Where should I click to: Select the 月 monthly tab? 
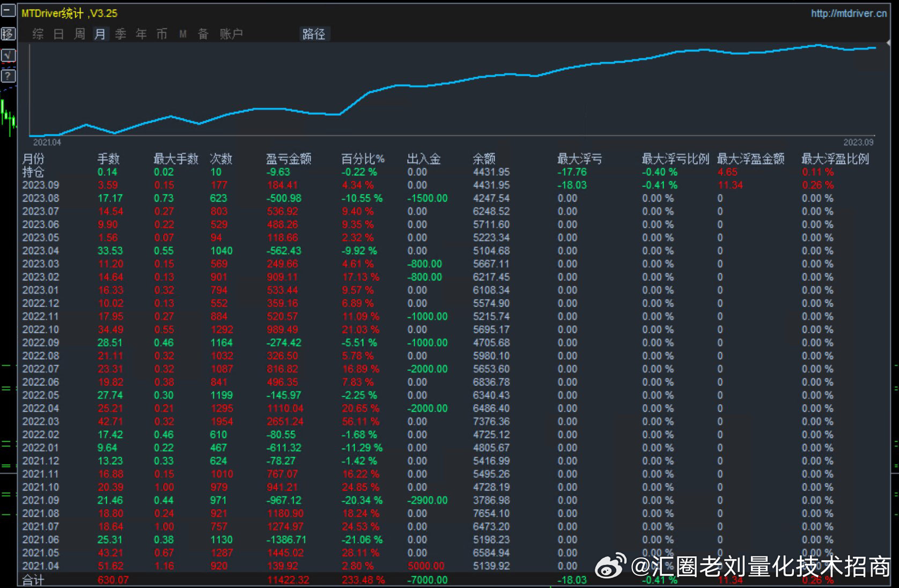coord(100,34)
